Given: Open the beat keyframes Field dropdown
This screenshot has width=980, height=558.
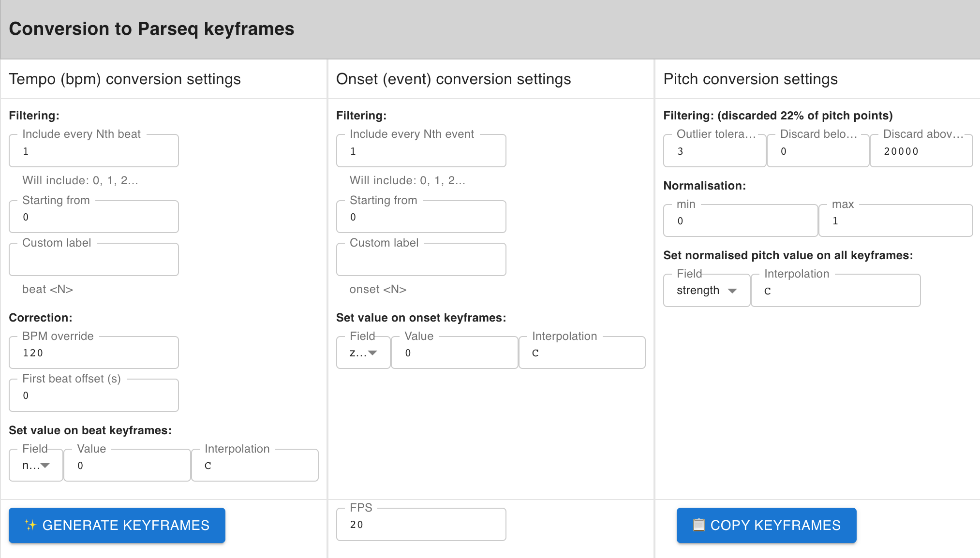Looking at the screenshot, I should click(36, 465).
